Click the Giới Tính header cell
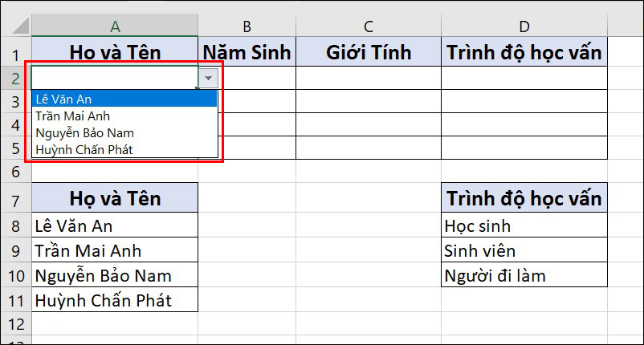Screen dimensions: 644x345 tap(369, 51)
